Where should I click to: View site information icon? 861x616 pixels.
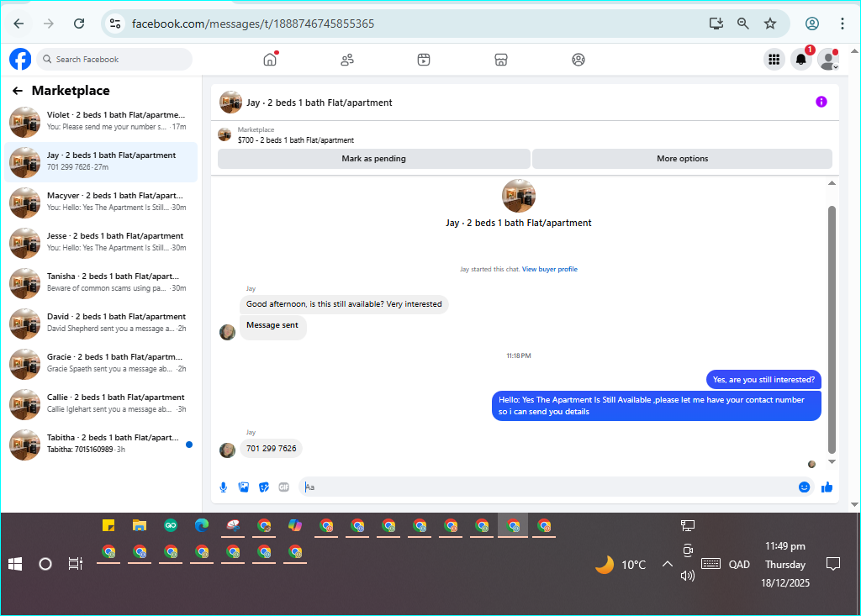[x=114, y=24]
